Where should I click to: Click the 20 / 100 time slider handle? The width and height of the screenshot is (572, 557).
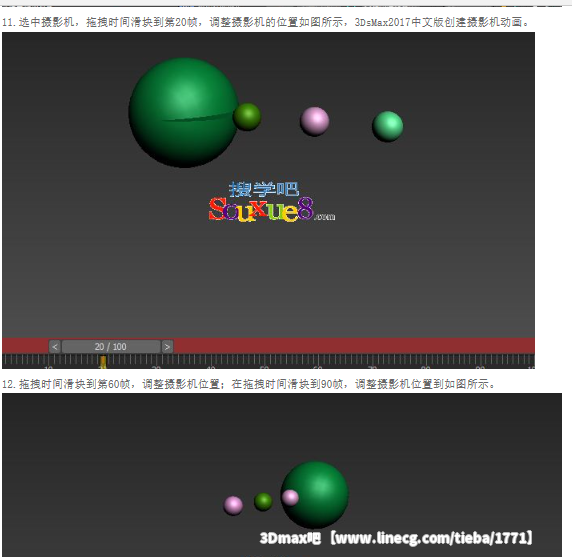[x=111, y=347]
